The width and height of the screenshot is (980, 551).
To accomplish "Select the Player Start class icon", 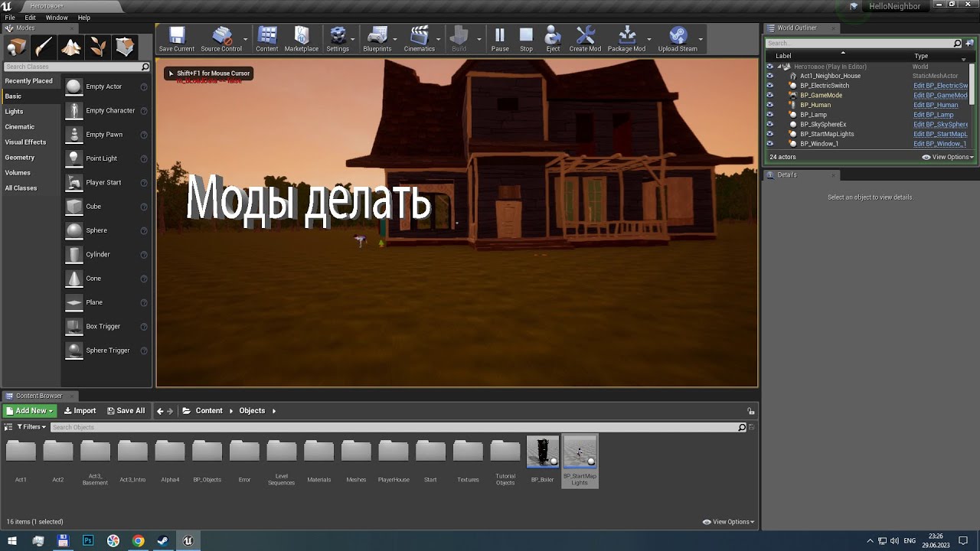I will 73,182.
